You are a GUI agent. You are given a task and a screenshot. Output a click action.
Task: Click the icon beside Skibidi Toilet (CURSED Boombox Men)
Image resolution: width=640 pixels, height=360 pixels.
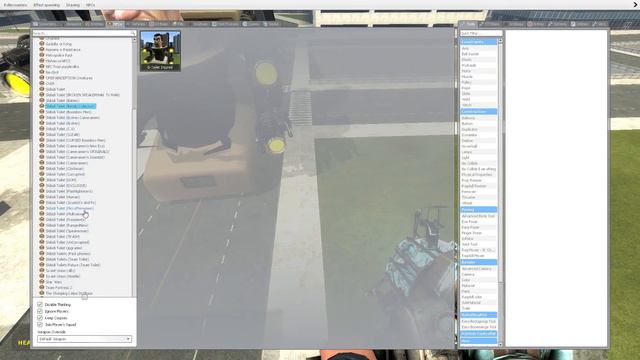(x=42, y=140)
